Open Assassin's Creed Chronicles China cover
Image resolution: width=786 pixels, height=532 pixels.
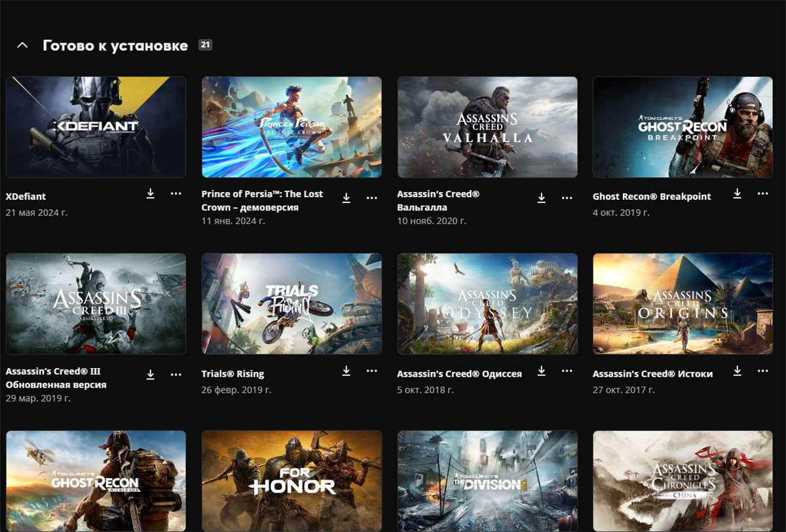tap(682, 480)
